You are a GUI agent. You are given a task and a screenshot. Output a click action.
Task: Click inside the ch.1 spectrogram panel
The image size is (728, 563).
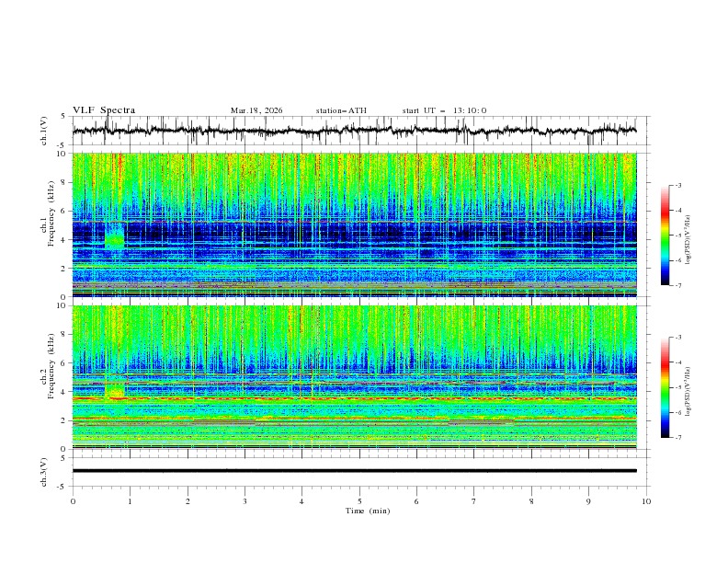click(x=354, y=224)
